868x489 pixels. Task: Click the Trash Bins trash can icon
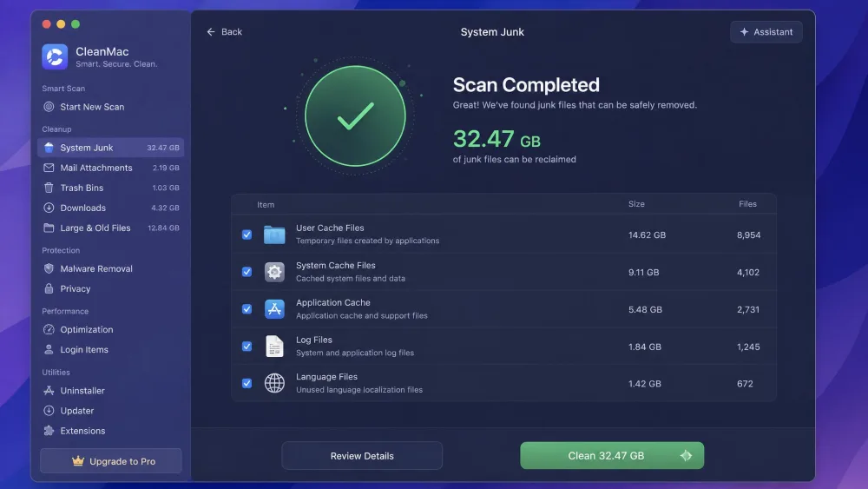coord(49,188)
